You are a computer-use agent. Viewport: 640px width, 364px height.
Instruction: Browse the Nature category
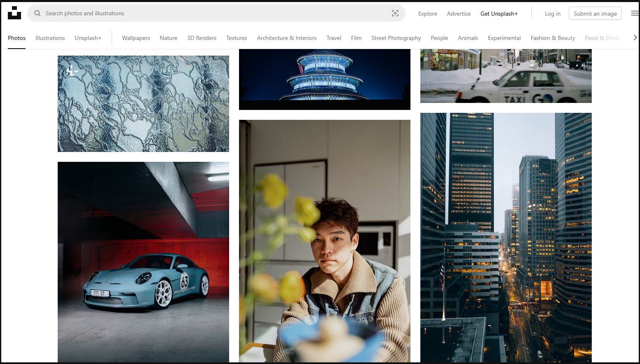(168, 38)
